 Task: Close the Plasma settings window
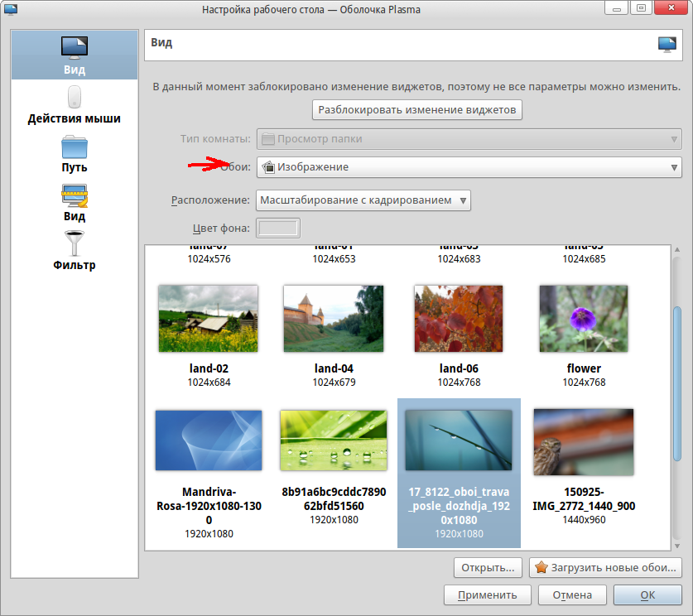click(x=671, y=8)
